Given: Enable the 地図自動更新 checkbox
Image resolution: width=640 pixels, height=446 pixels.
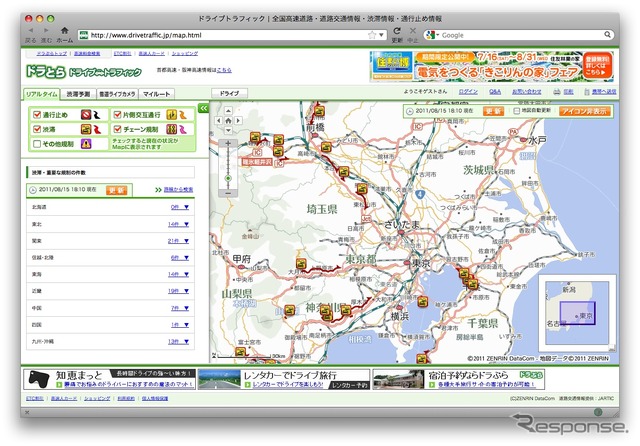Looking at the screenshot, I should (517, 111).
